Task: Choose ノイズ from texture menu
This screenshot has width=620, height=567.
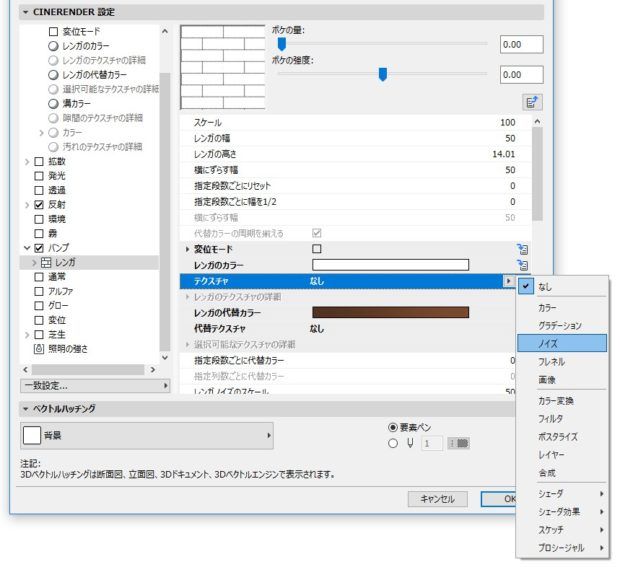Action: coord(561,343)
